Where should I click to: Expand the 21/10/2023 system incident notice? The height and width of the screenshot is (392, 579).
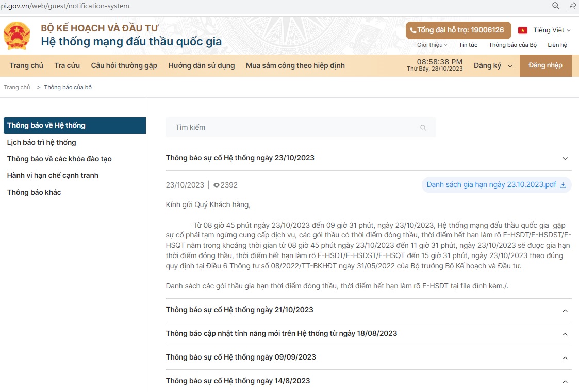(x=565, y=310)
